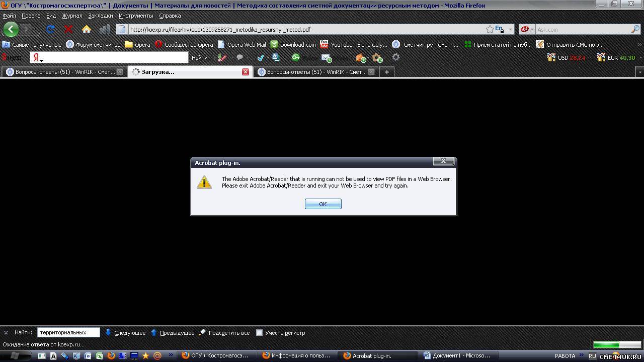Open the Excel icon in quick launch

point(100,355)
